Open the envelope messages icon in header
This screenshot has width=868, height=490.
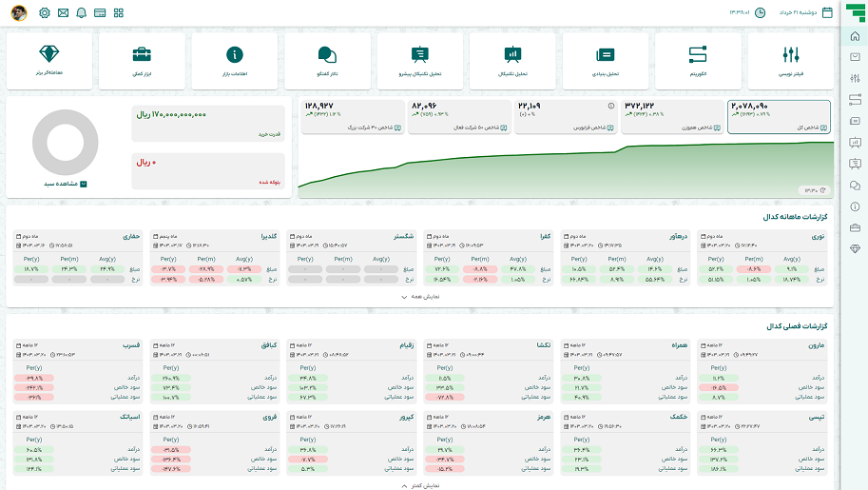(x=63, y=12)
